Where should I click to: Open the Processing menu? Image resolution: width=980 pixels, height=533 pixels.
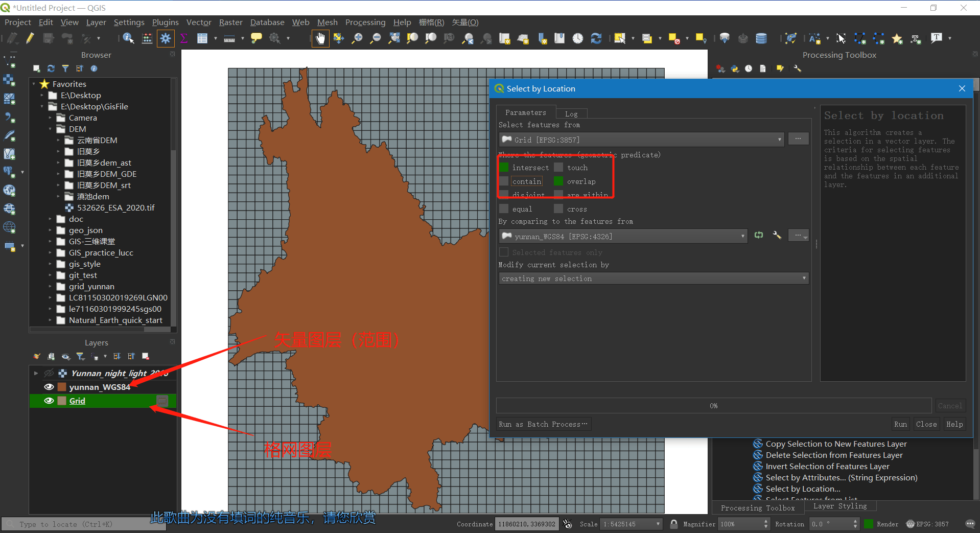(365, 22)
